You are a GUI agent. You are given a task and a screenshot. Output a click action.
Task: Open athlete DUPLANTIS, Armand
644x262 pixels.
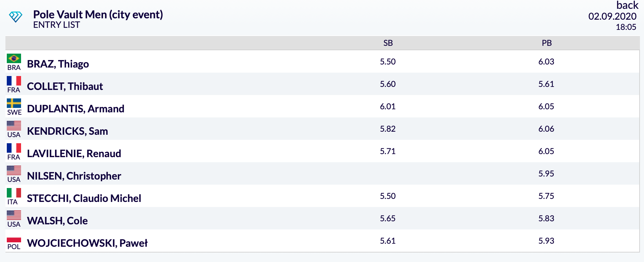click(76, 109)
